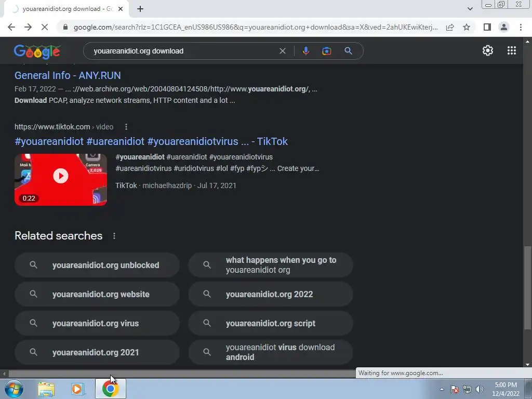Search youareanidiot virus download android

tap(271, 352)
